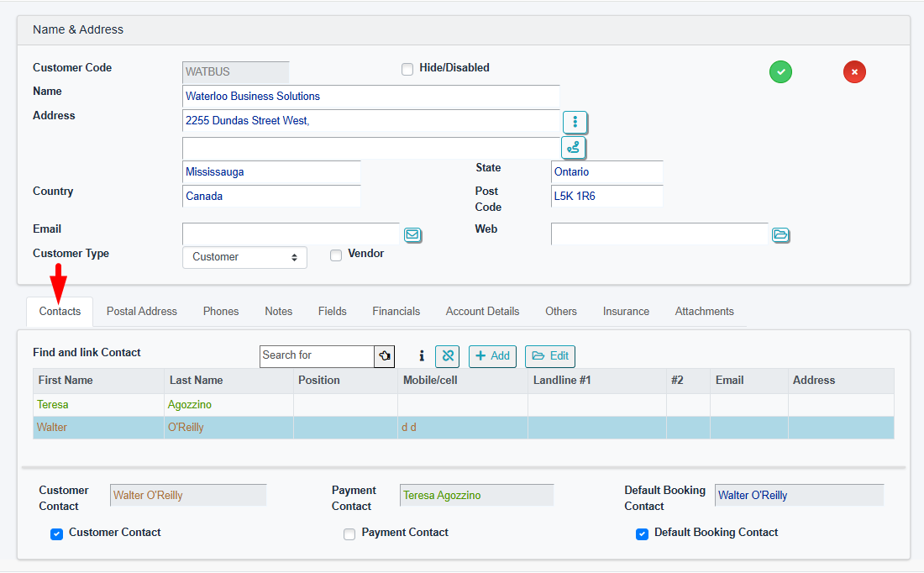Click the First Name column header
Viewport: 924px width, 573px height.
coord(98,381)
